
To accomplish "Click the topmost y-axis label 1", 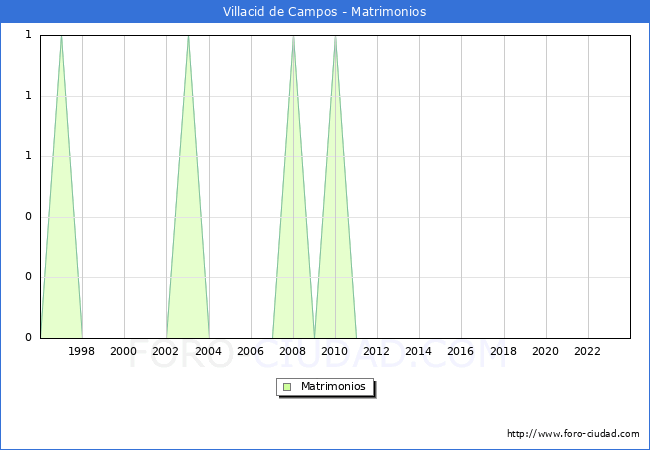I will [28, 35].
